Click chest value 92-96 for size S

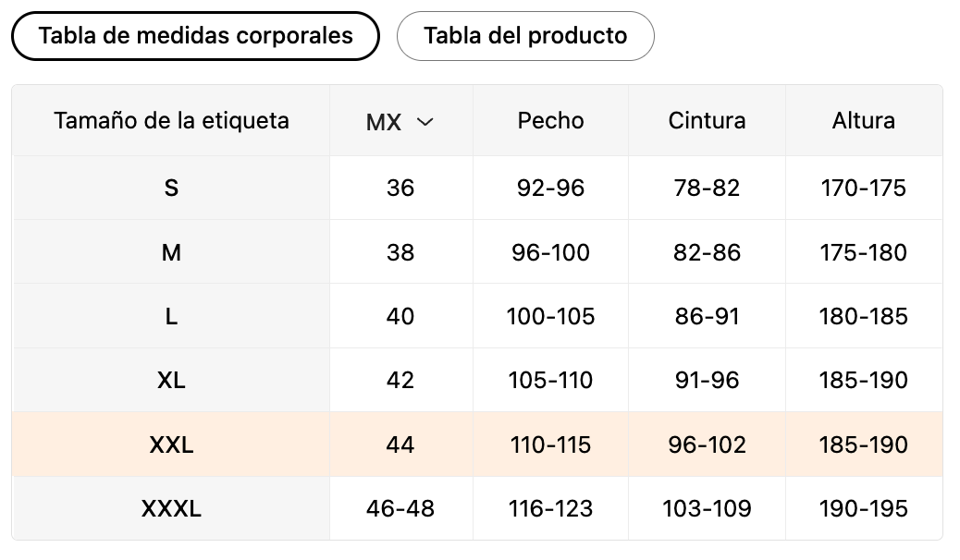click(550, 189)
